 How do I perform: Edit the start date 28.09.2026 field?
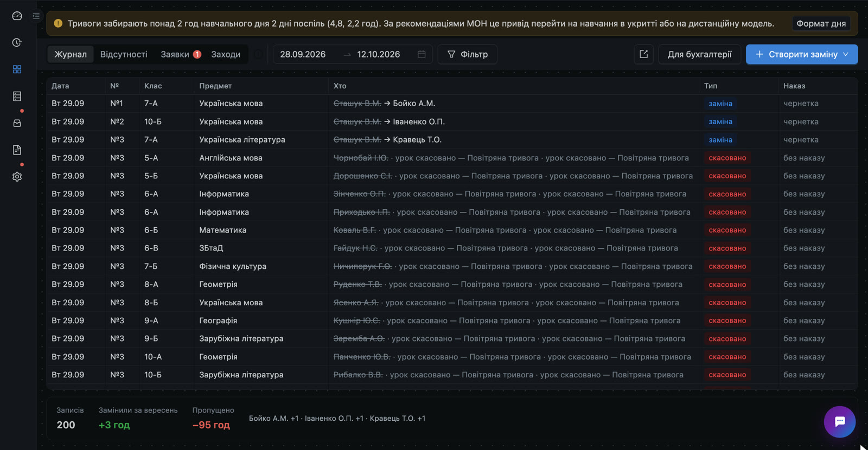[x=303, y=54]
